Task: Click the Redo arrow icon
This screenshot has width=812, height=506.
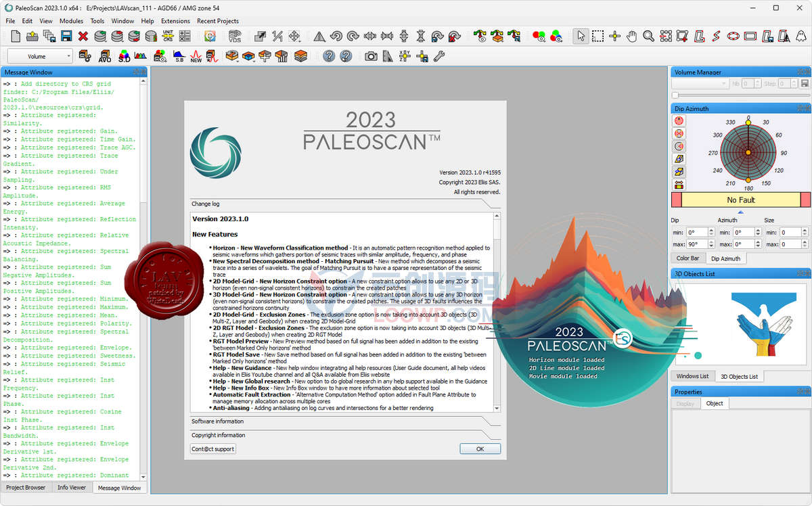Action: point(353,36)
